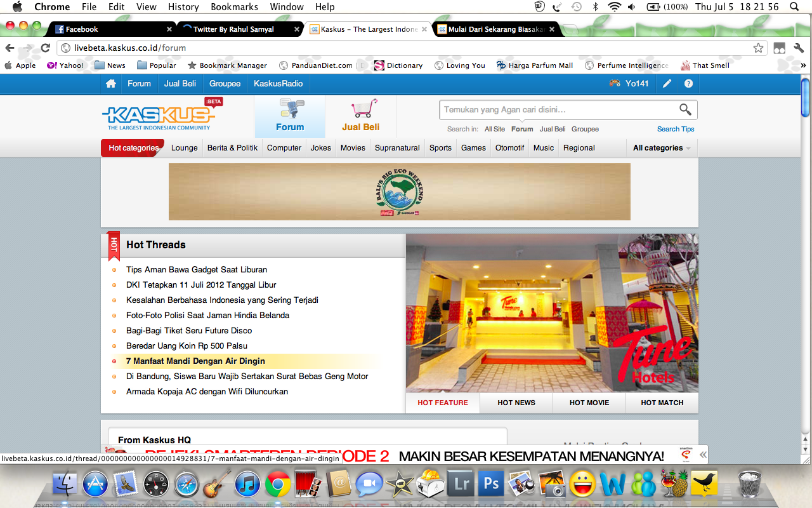Image resolution: width=812 pixels, height=508 pixels.
Task: Close the Facebook tab
Action: [x=169, y=29]
